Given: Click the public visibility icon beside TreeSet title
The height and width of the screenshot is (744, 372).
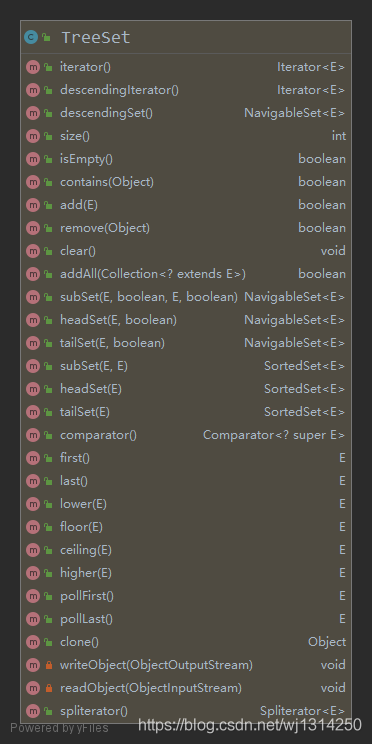Looking at the screenshot, I should coord(46,37).
